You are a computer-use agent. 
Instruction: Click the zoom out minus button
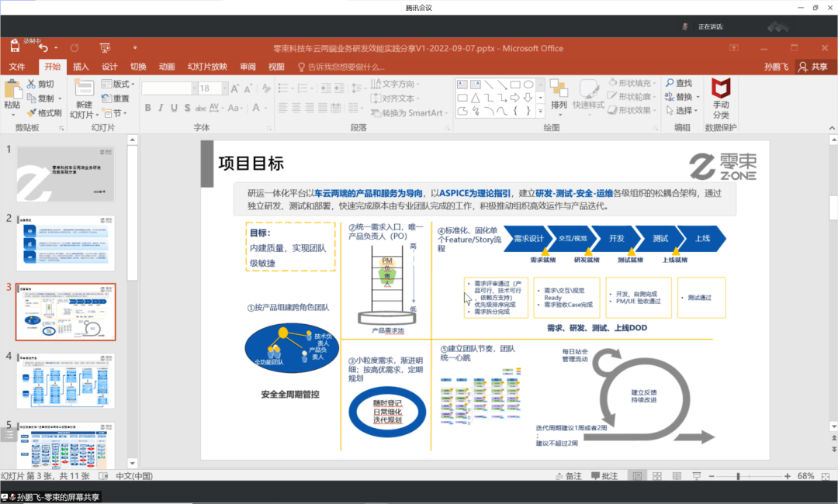[712, 476]
